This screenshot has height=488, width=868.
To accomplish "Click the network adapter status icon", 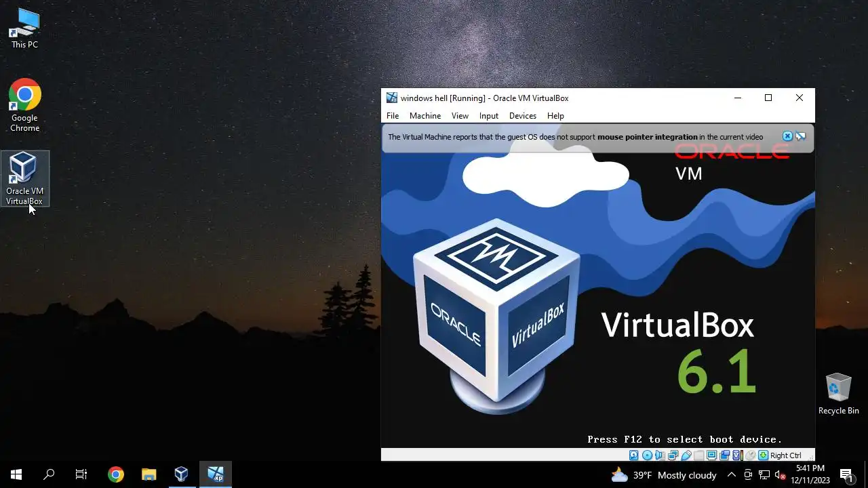I will pos(673,455).
